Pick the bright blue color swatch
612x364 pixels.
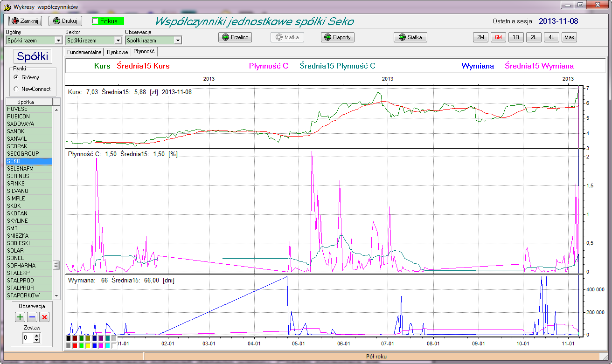95,346
